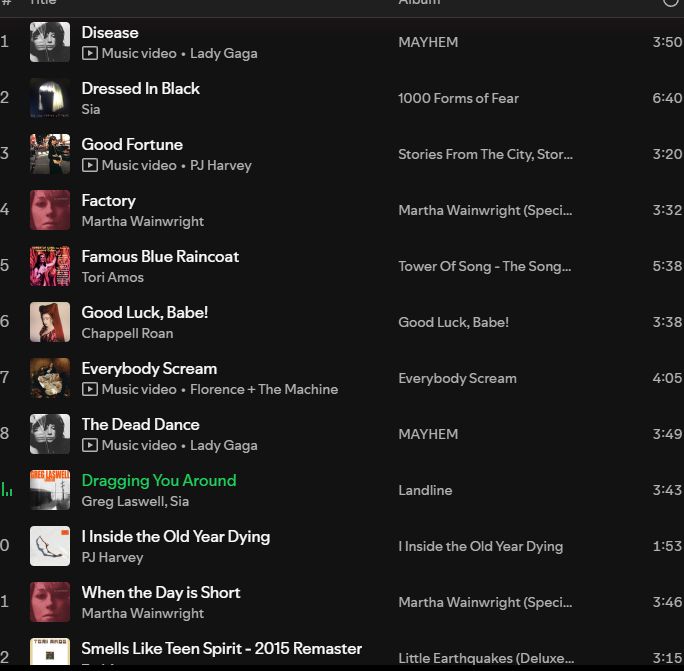Open album Martha Wainwright (Speci... in Factory row
Screen dimensions: 684x671
(x=485, y=210)
